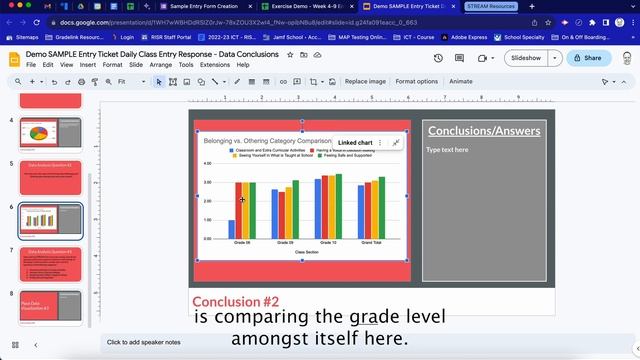Open the Tools menu
Screen dimensions: 640x360
(x=186, y=65)
